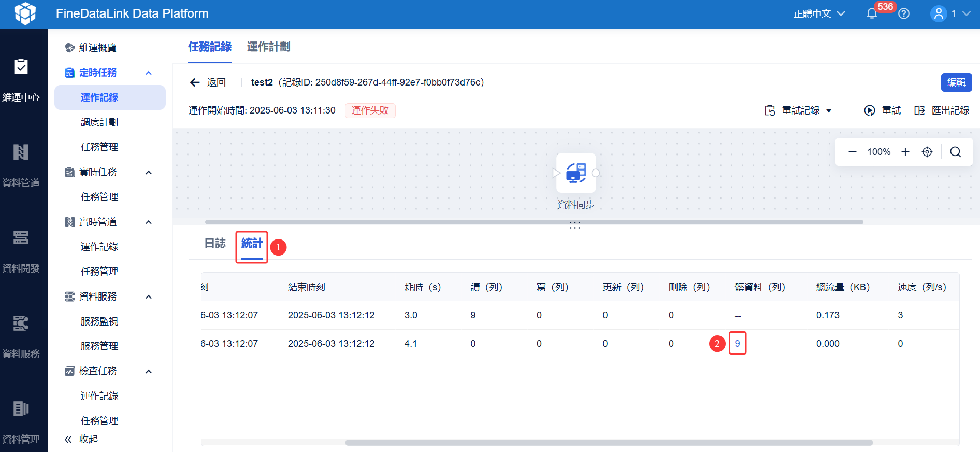
Task: Select 運作記錄 under 定時任務
Action: point(110,97)
